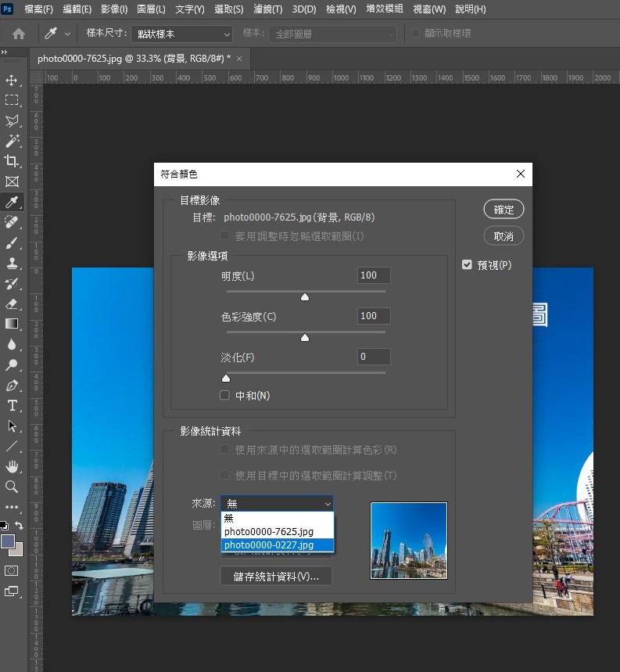The width and height of the screenshot is (620, 672).
Task: Select the Move tool
Action: 12,81
